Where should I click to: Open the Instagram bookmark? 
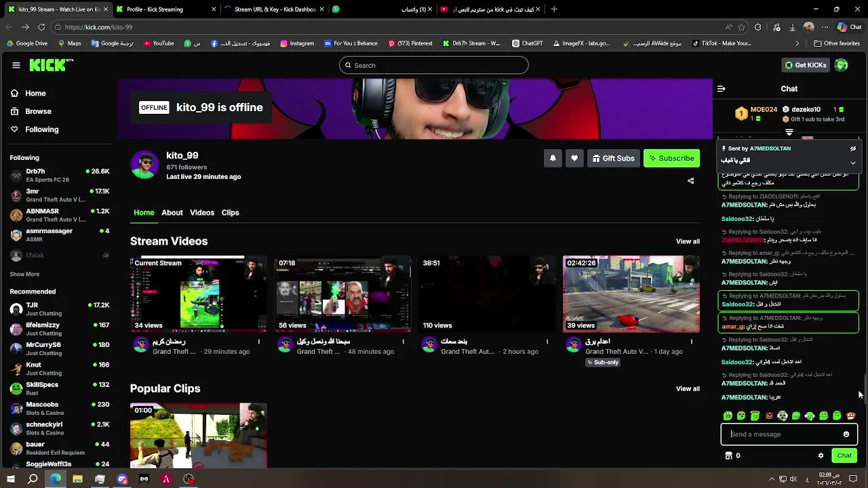point(297,43)
